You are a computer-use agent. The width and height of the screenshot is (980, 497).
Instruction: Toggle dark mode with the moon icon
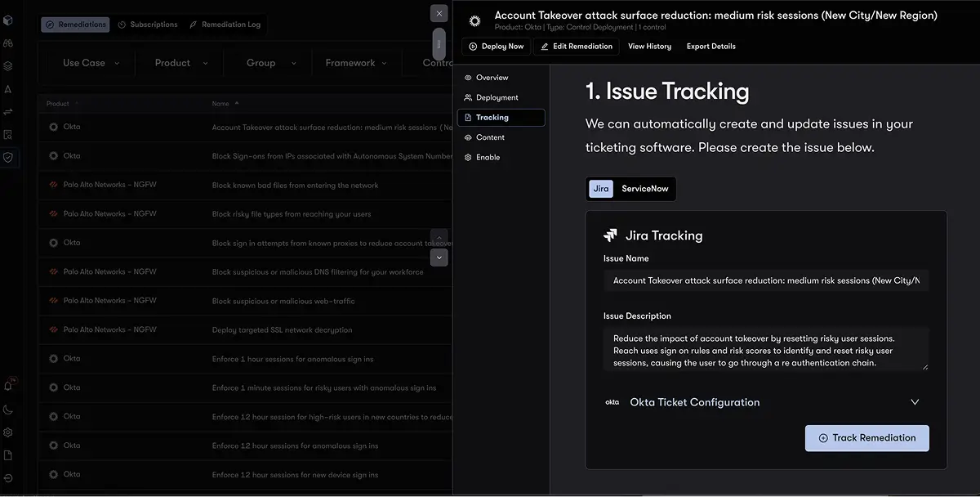pos(8,410)
